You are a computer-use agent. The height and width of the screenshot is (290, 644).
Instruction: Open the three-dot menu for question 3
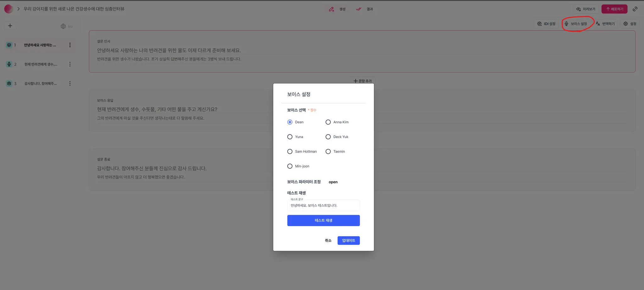[x=70, y=83]
